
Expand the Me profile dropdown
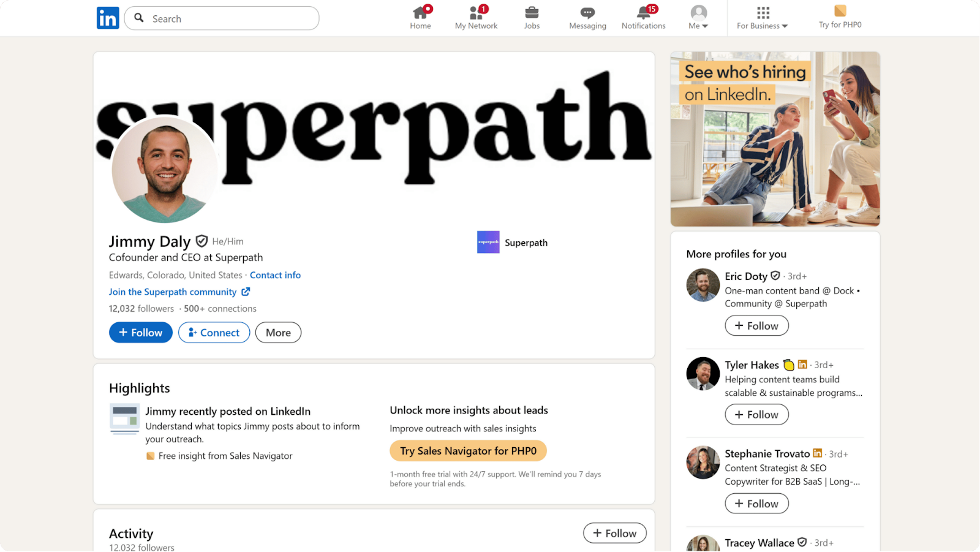click(698, 18)
